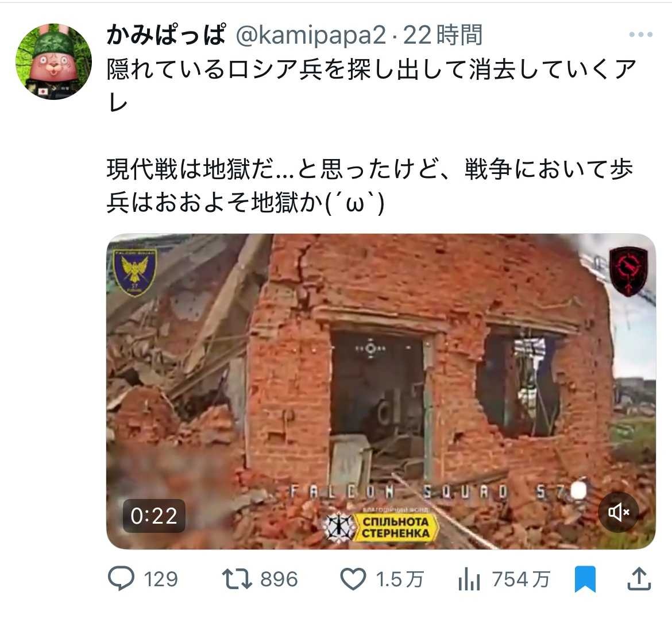Open the rabbit helmet profile avatar
The width and height of the screenshot is (672, 623).
coord(53,61)
